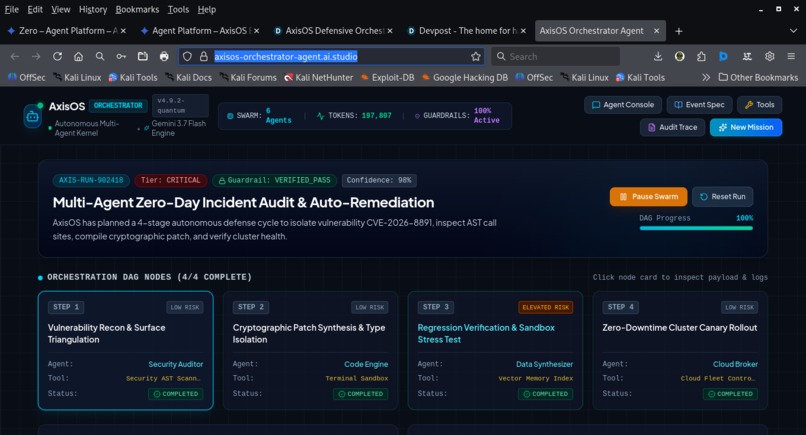Open Step 1 Vulnerability Recon card

(x=125, y=351)
